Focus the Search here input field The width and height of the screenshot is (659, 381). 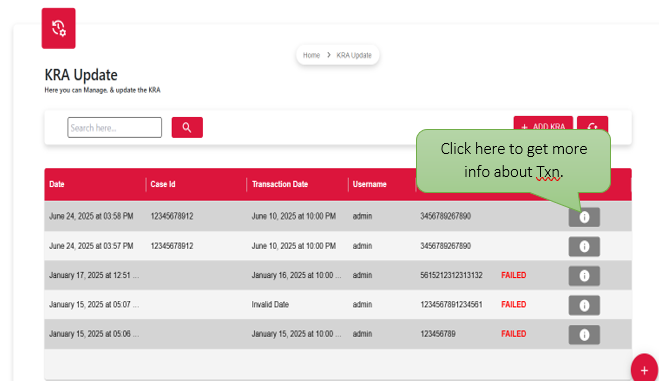click(114, 127)
